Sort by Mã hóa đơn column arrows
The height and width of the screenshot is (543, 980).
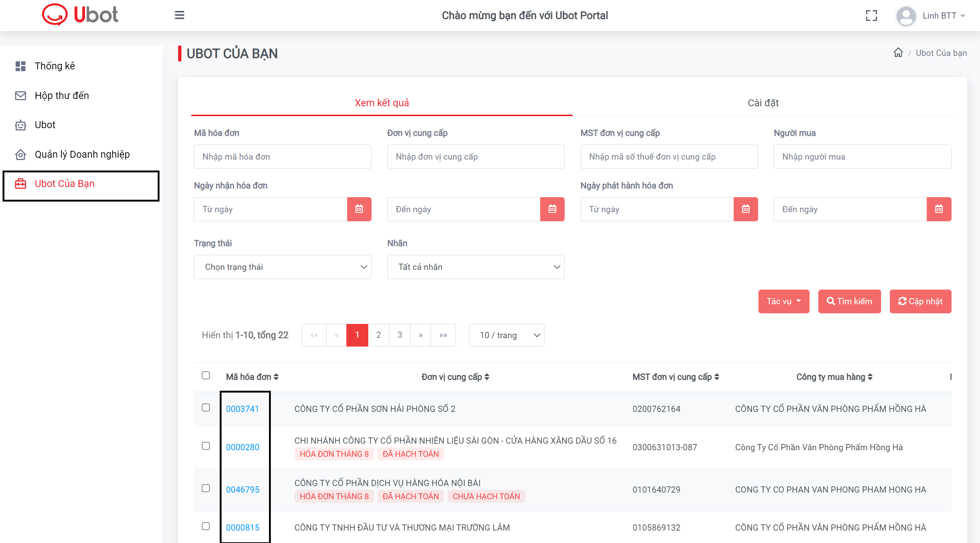pos(276,377)
